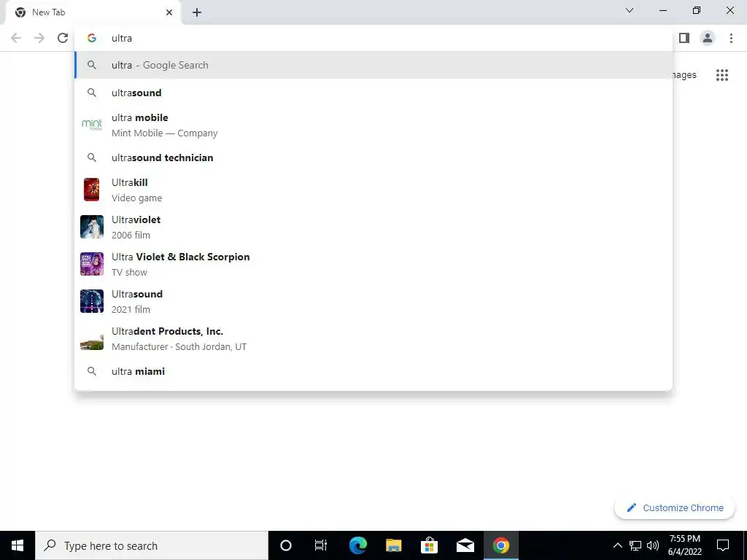Select the ultra - Google Search suggestion
The width and height of the screenshot is (747, 560).
[x=373, y=65]
